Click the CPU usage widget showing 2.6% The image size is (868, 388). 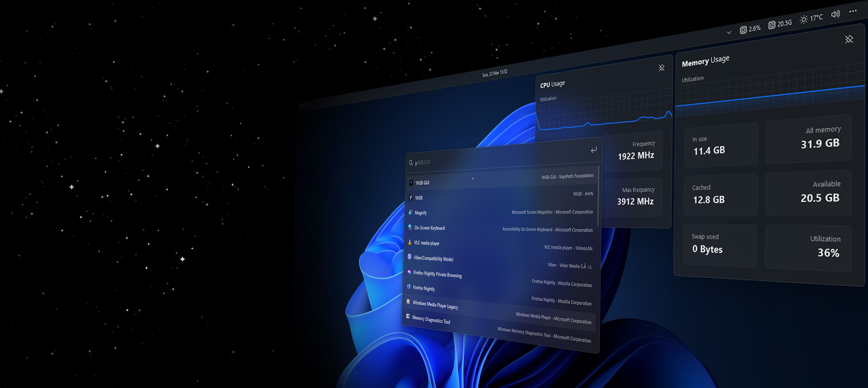coord(750,29)
